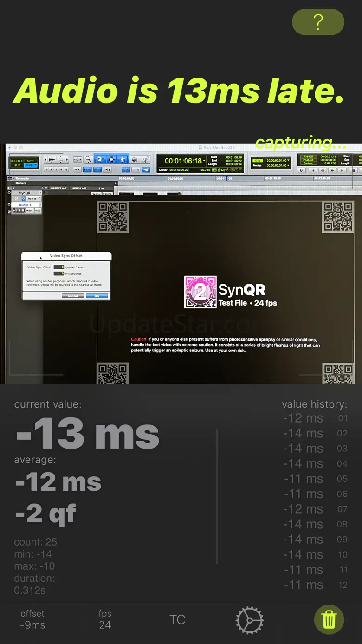
Task: Click the milliseconds field in filmed dialog
Action: pos(59,273)
